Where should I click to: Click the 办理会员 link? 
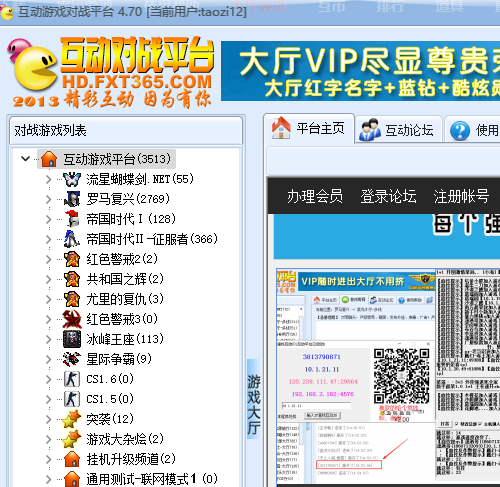[315, 196]
